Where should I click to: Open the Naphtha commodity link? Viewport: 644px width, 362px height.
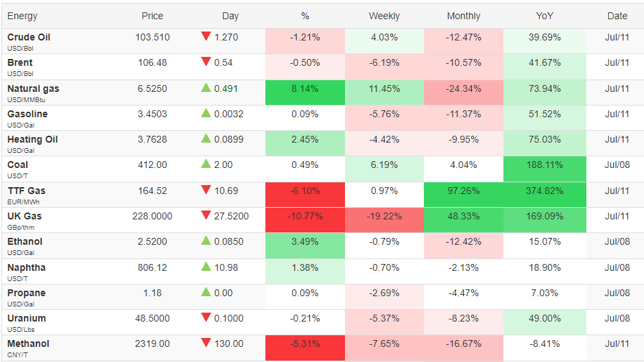click(26, 267)
